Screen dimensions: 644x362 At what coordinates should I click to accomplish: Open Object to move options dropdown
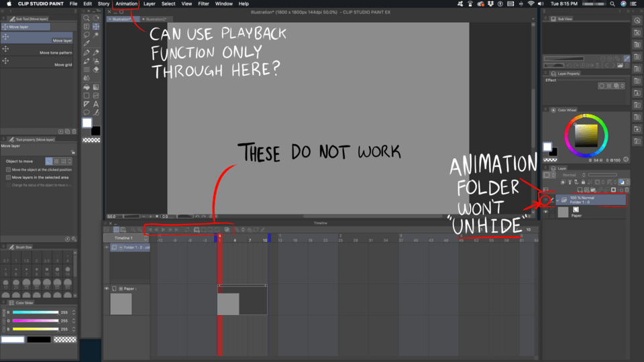[x=70, y=162]
